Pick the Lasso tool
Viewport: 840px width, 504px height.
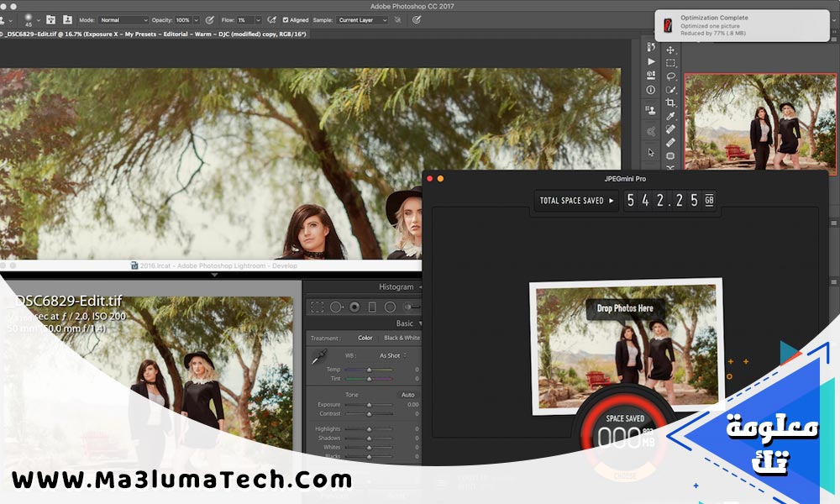[670, 76]
